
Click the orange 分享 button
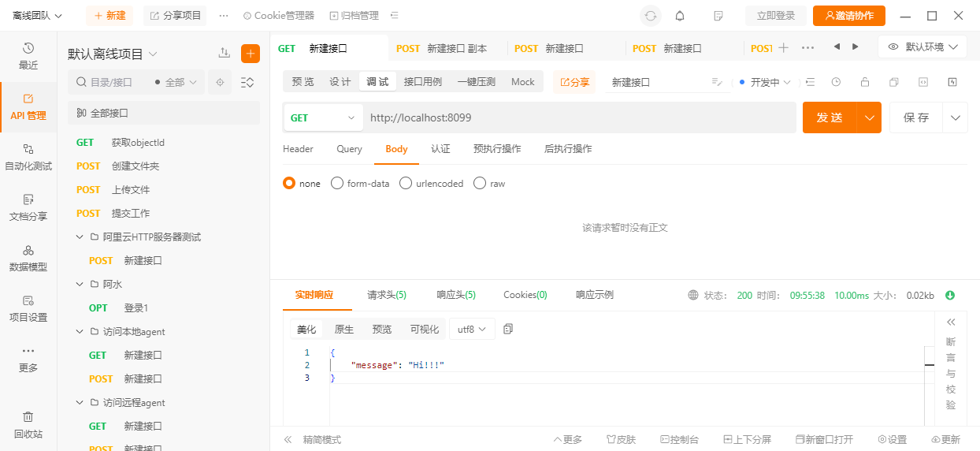(x=574, y=82)
